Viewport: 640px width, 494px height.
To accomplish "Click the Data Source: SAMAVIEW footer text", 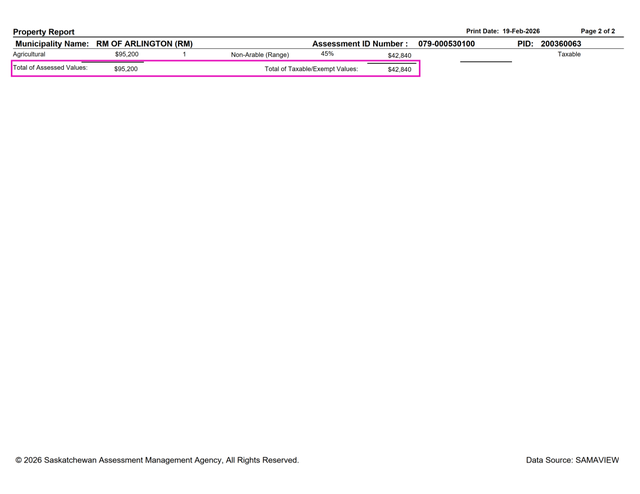I will click(572, 460).
